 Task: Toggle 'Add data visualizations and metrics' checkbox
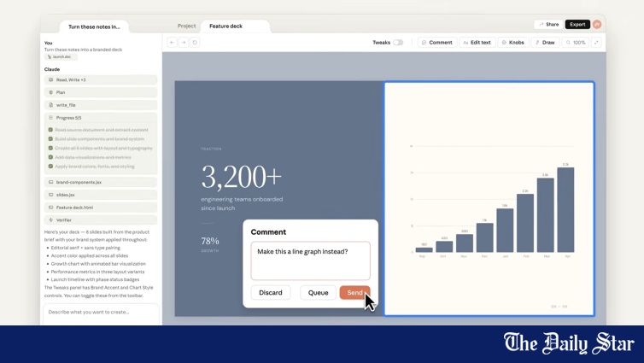(50, 157)
